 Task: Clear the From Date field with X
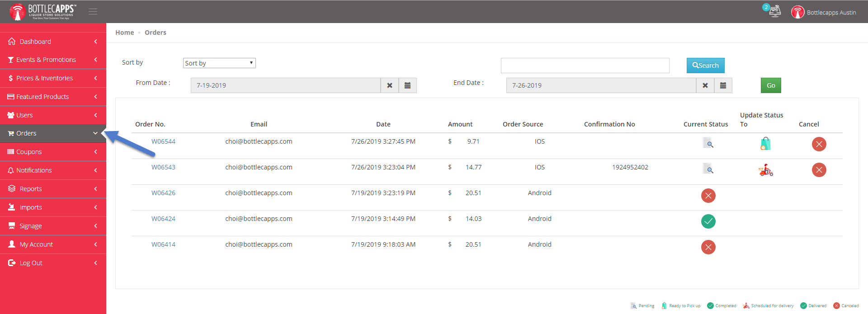tap(390, 85)
